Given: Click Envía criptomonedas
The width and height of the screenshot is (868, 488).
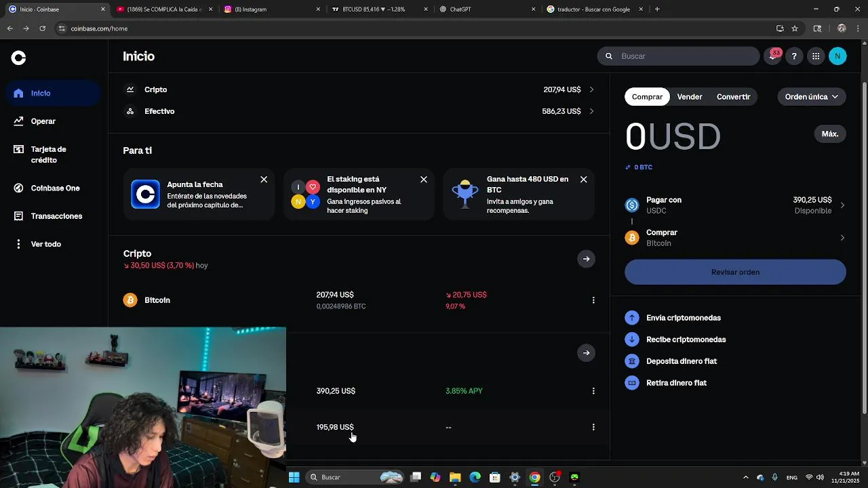Looking at the screenshot, I should (x=683, y=318).
